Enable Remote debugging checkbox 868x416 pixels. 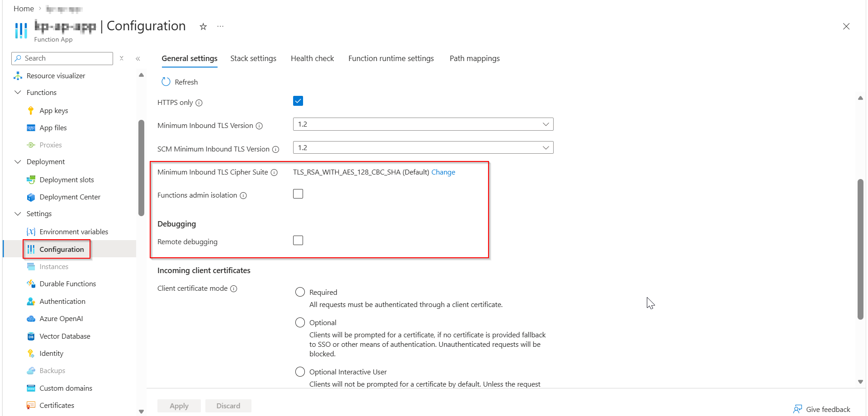click(x=298, y=241)
